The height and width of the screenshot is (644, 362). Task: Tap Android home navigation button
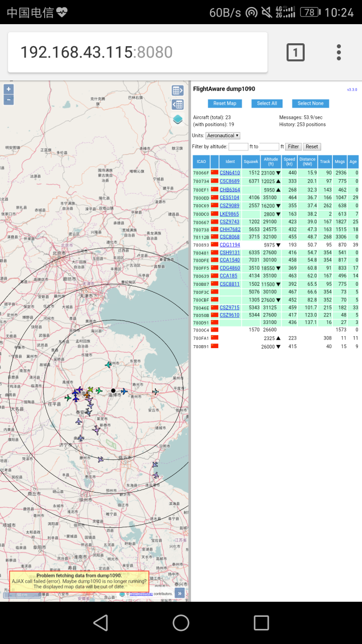tap(181, 622)
